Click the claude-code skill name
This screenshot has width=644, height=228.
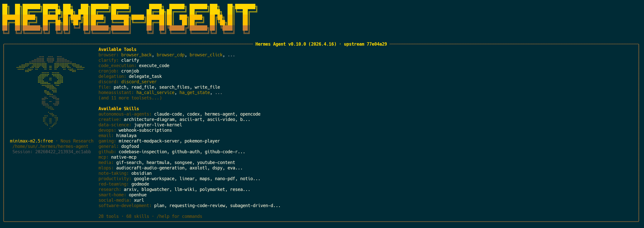point(168,114)
